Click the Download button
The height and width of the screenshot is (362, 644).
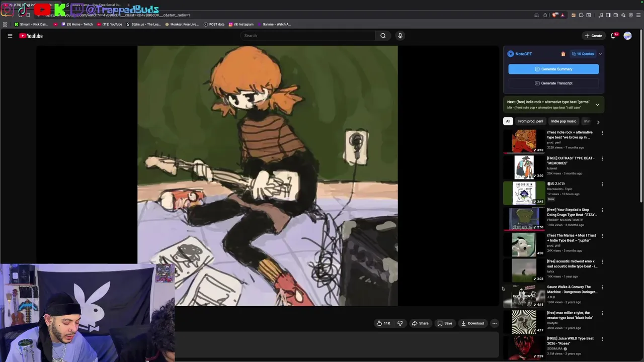pyautogui.click(x=472, y=323)
